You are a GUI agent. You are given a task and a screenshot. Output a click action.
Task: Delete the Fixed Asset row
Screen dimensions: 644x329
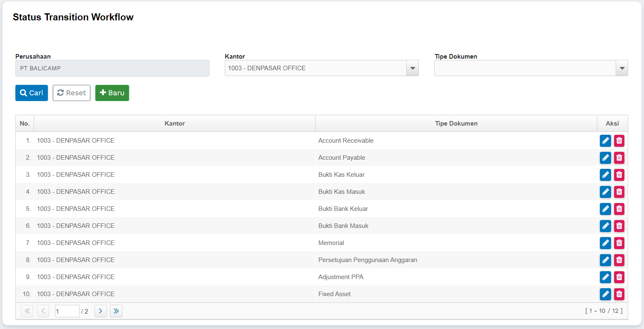pos(619,294)
